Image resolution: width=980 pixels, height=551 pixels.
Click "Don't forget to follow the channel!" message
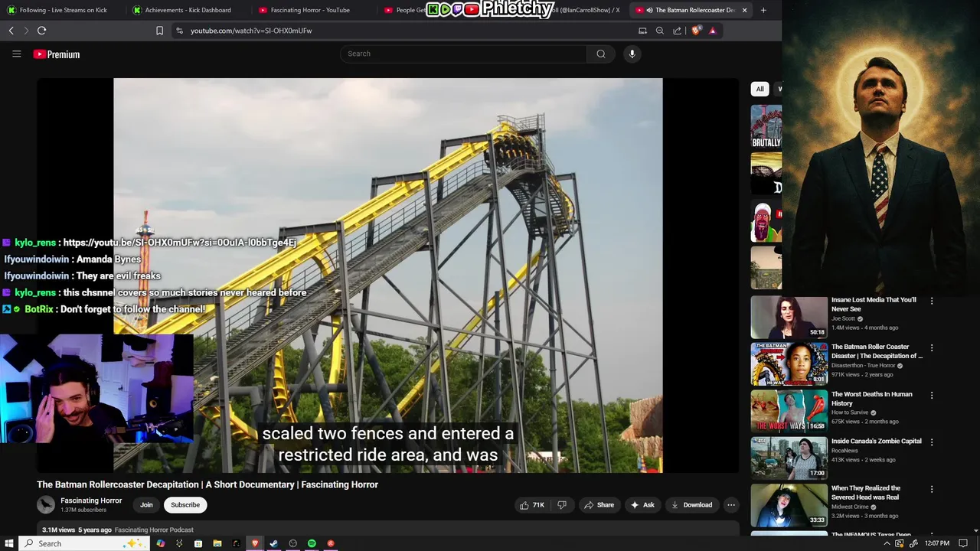click(x=132, y=309)
